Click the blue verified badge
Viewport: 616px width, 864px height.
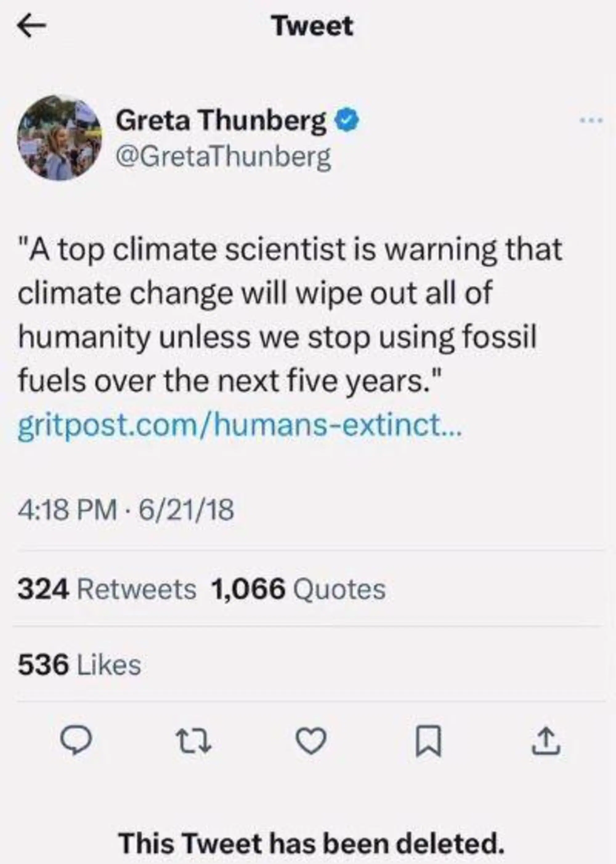pyautogui.click(x=346, y=121)
